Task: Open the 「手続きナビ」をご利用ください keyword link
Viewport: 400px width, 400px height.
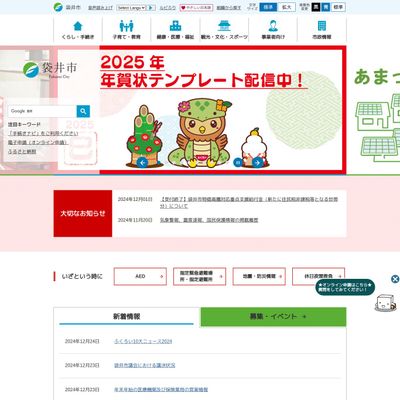Action: pos(43,133)
